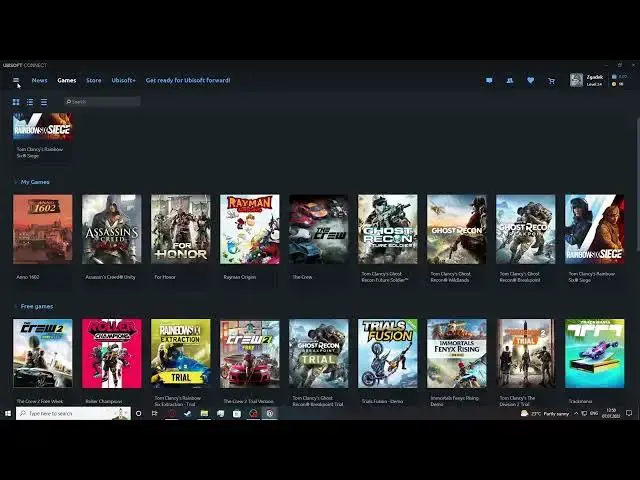Open Microsoft Store from the taskbar
This screenshot has height=480, width=640.
[x=237, y=413]
